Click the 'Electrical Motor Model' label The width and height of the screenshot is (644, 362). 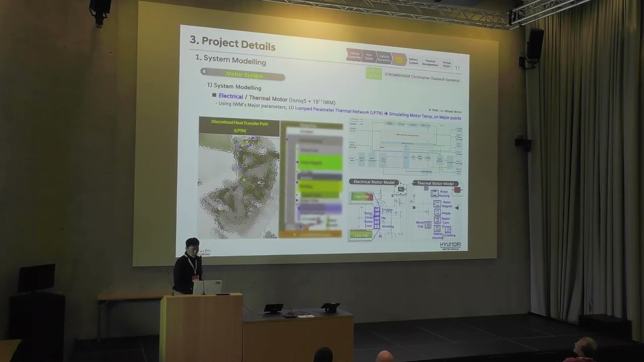click(374, 182)
